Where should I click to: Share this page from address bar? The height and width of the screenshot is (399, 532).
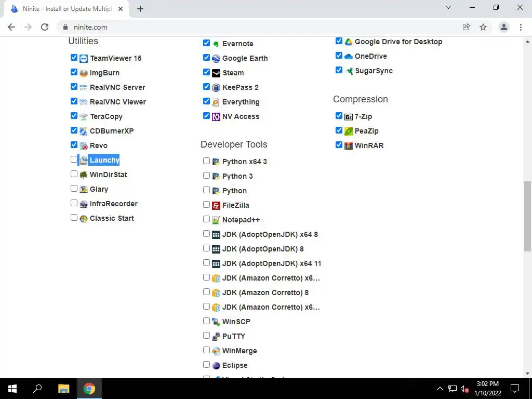(466, 27)
